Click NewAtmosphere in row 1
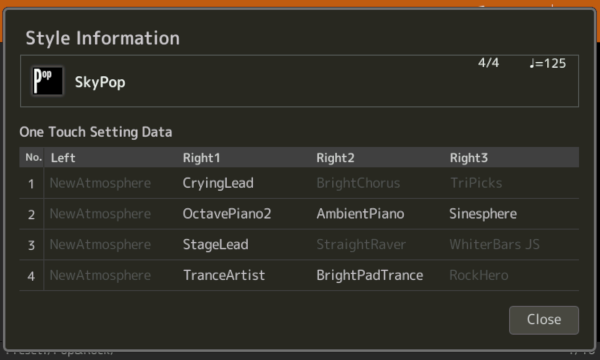This screenshot has width=600, height=360. [100, 183]
